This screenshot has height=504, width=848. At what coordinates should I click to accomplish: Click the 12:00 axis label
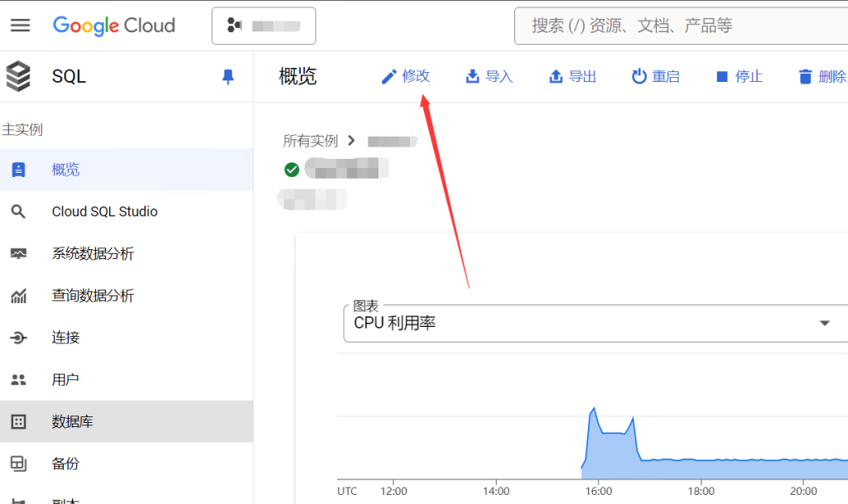[x=393, y=491]
